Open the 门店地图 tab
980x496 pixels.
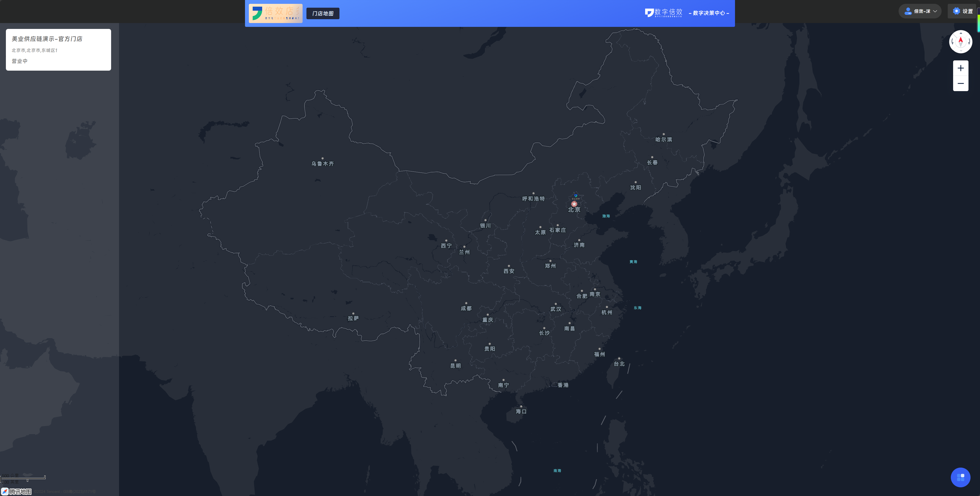(x=323, y=13)
